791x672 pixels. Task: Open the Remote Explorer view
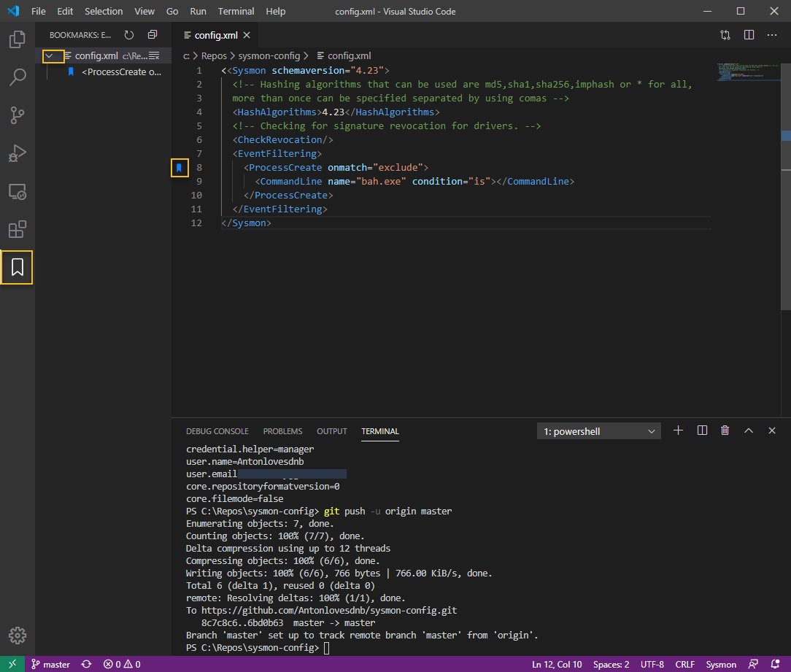tap(17, 191)
